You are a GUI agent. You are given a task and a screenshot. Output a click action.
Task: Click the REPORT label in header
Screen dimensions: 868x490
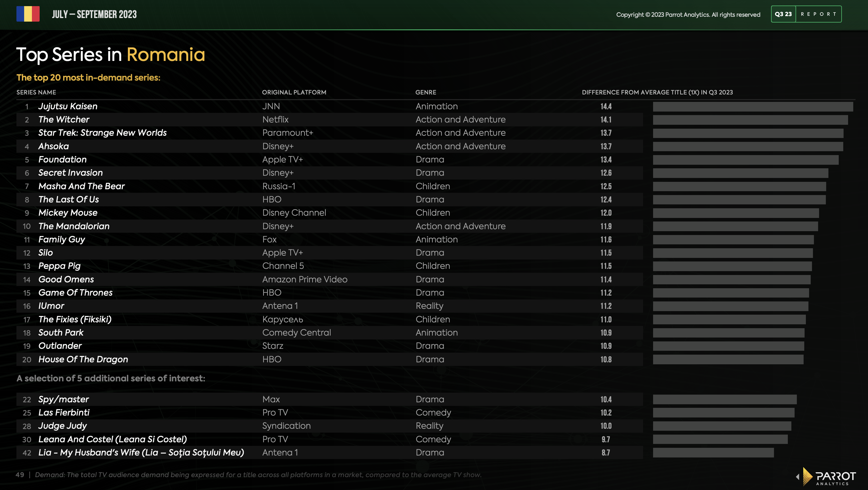click(818, 14)
